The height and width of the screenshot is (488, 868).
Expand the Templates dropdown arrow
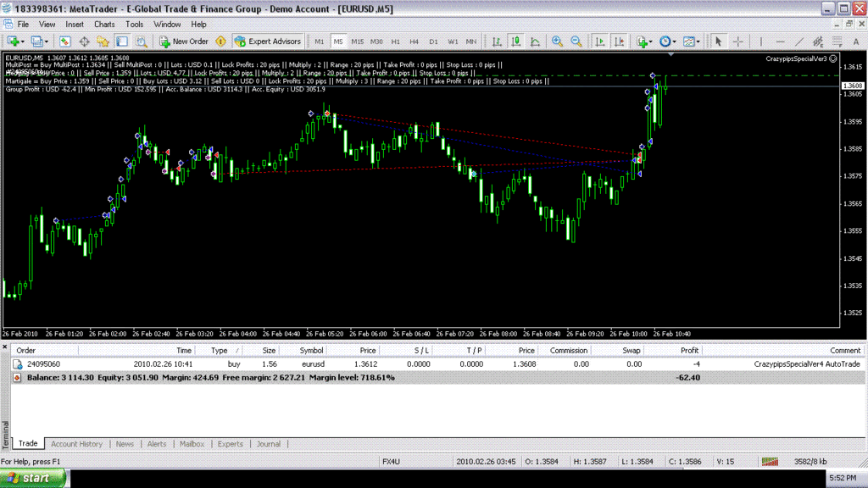tap(698, 42)
